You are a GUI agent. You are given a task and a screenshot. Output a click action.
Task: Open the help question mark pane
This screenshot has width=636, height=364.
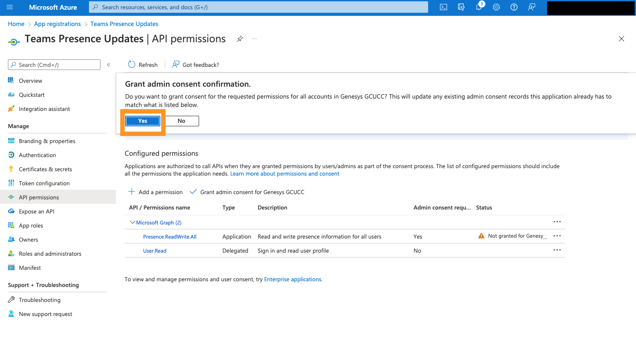[514, 7]
